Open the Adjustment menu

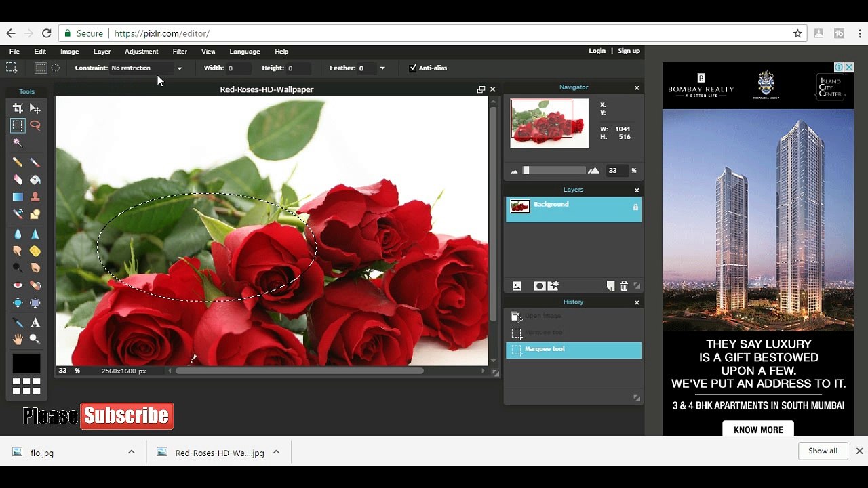pyautogui.click(x=142, y=52)
